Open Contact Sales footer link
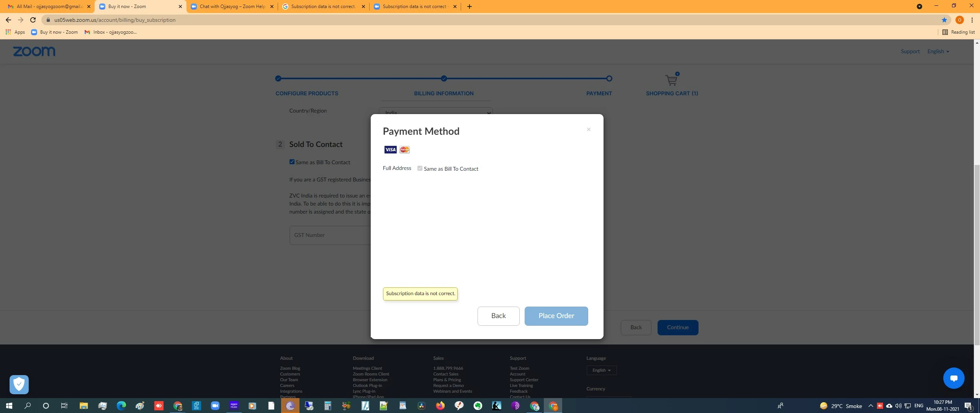Viewport: 980px width, 413px height. pos(446,374)
